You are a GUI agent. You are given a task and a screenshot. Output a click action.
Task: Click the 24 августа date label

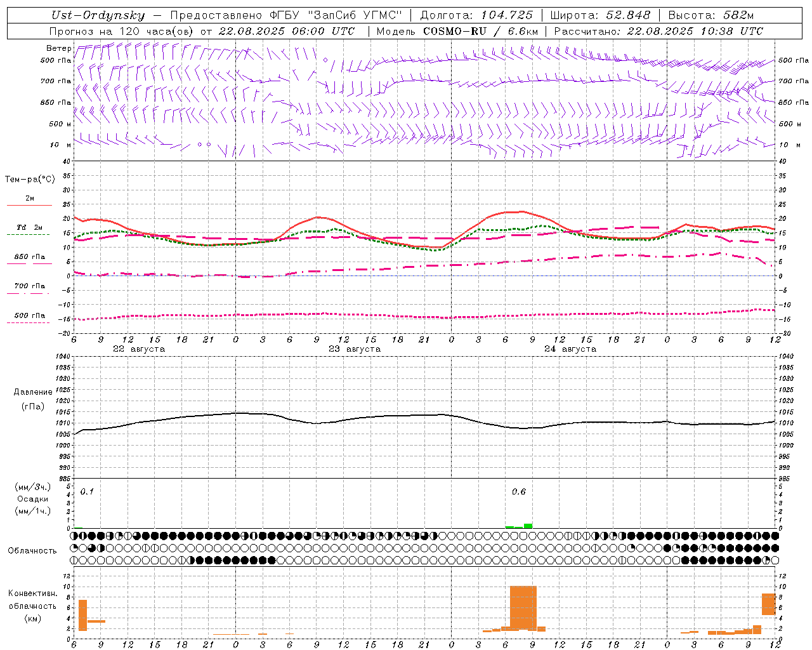click(570, 348)
